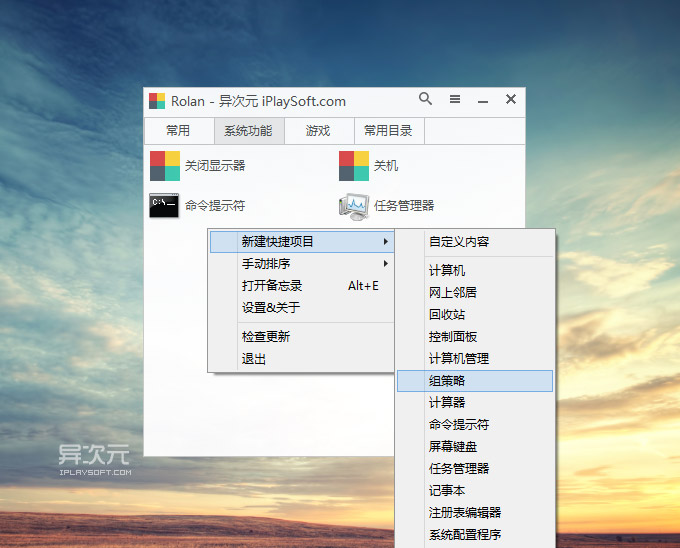
Task: Select 检查更新 in the context menu
Action: (301, 336)
